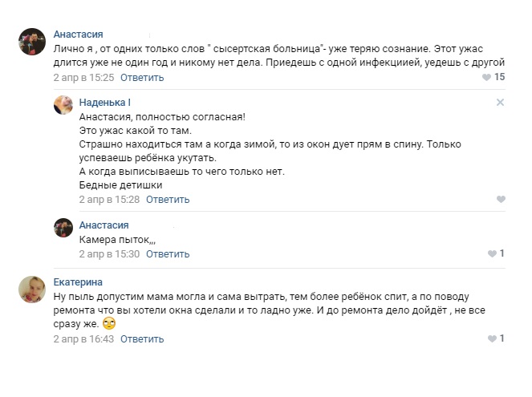The height and width of the screenshot is (397, 532).
Task: Reply to Наденька's 15:28 comment
Action: click(168, 199)
